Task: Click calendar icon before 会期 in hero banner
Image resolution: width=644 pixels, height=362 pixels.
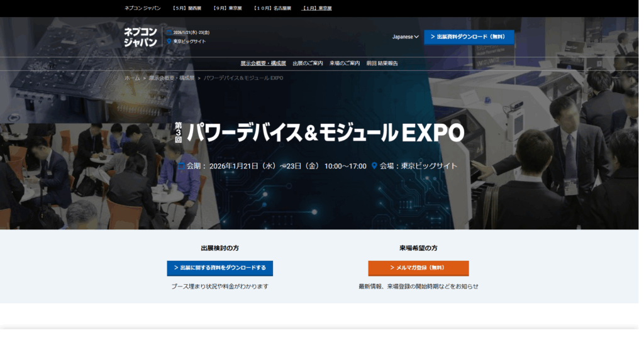Action: [x=180, y=166]
